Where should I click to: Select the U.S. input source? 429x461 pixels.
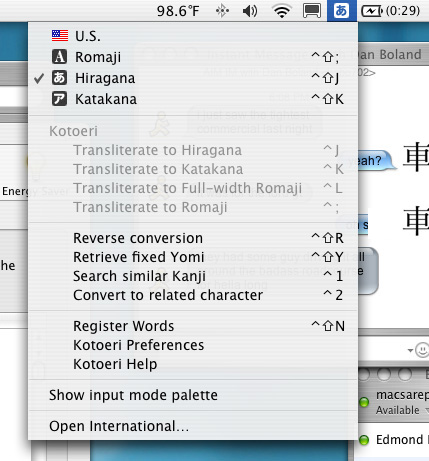point(193,36)
